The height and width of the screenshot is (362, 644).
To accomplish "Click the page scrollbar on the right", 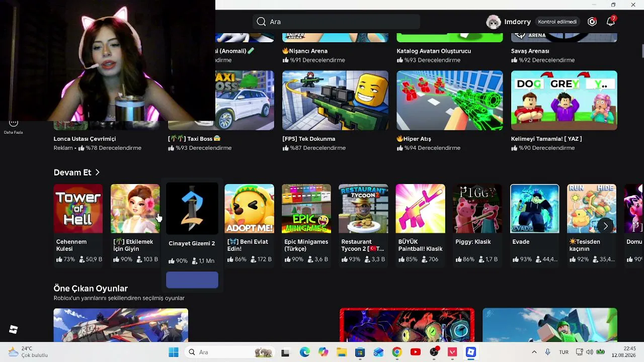I will (642, 51).
